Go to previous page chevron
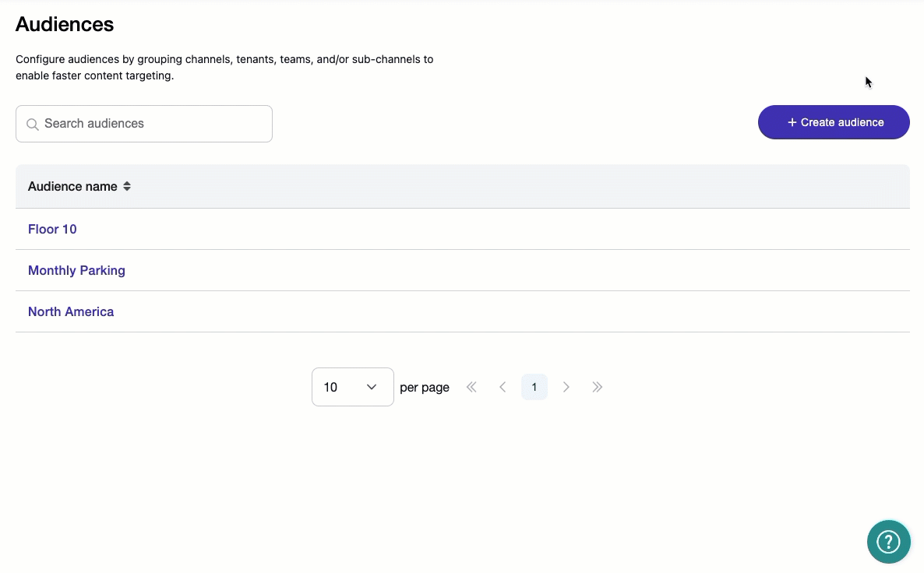Screen dimensions: 924x573 click(503, 387)
